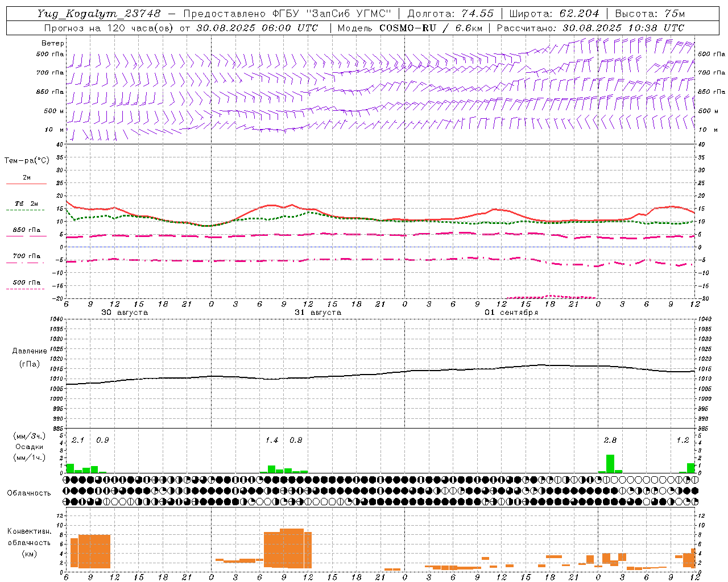Select the forecast start text 30.08.2025 06:00 UTC
728x582 pixels.
[x=257, y=28]
